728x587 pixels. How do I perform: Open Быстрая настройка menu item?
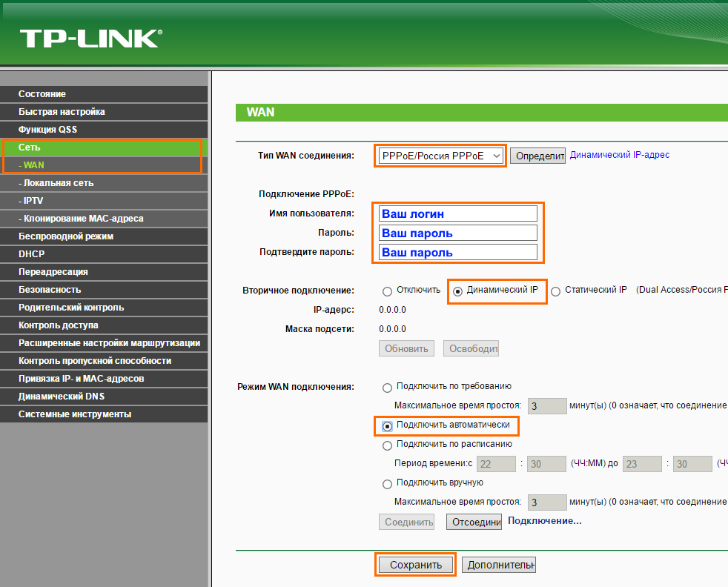pos(104,112)
